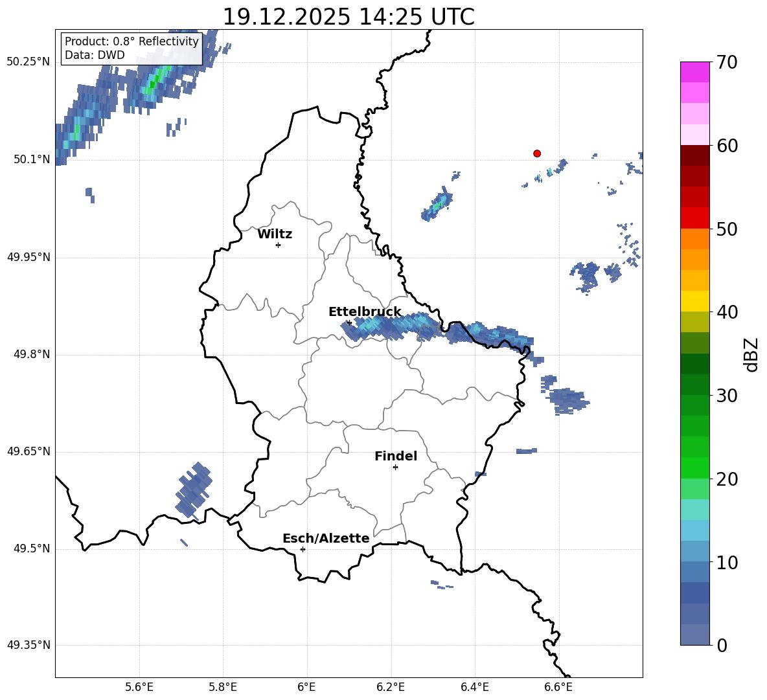Click the 6.4°E longitude label
This screenshot has height=700, width=767.
tap(474, 687)
